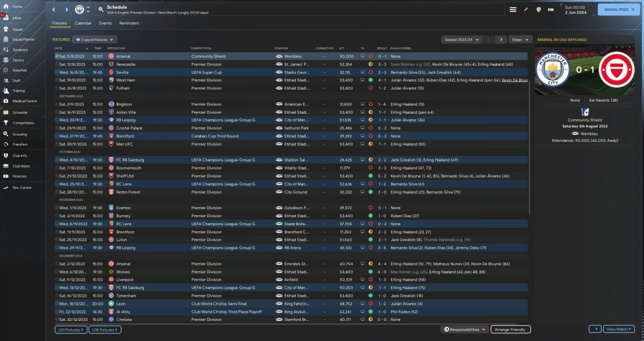Open the Copy of Fixtures view dropdown
Viewport: 644px width, 341px height.
pyautogui.click(x=95, y=39)
